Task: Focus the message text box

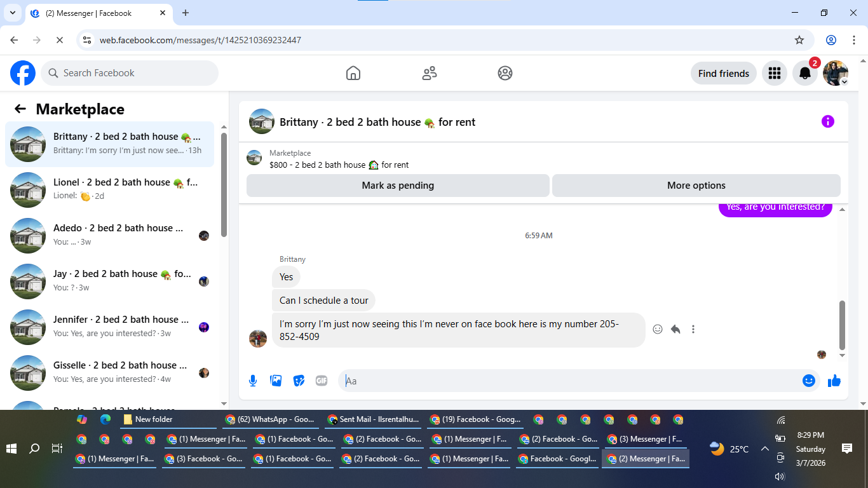Action: 571,381
